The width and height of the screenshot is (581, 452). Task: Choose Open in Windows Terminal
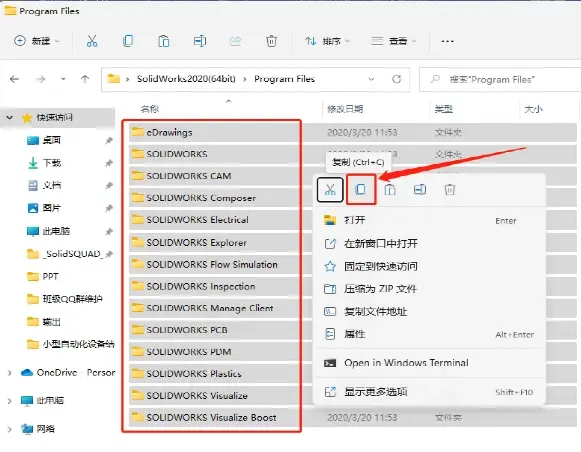(x=429, y=363)
